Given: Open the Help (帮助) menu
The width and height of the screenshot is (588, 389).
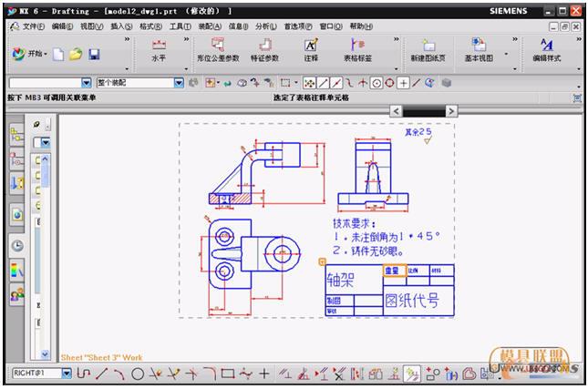Looking at the screenshot, I should coord(361,26).
